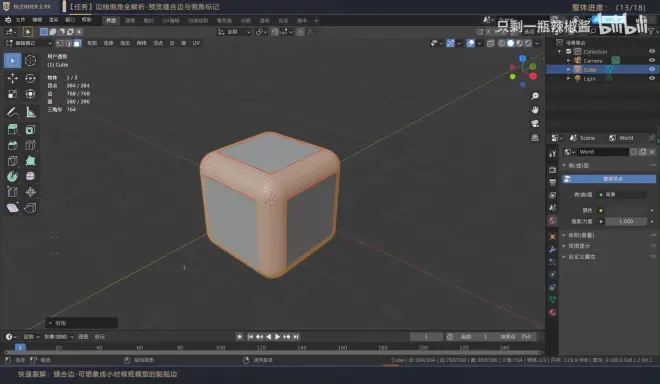Toggle camera view gizmo icon
The image size is (660, 384).
coord(535,124)
